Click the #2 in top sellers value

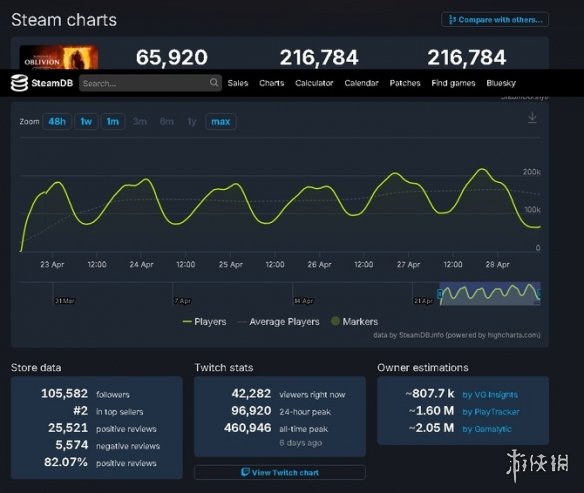pyautogui.click(x=80, y=411)
